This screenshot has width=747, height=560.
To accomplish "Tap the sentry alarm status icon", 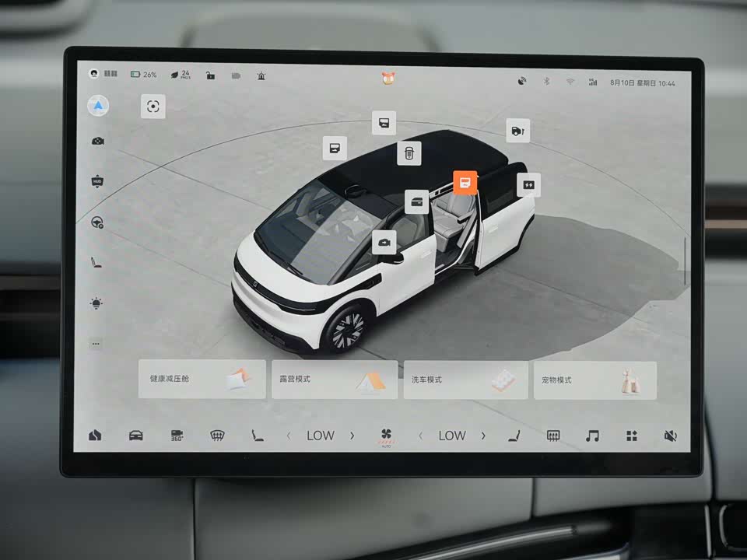I will (x=261, y=75).
